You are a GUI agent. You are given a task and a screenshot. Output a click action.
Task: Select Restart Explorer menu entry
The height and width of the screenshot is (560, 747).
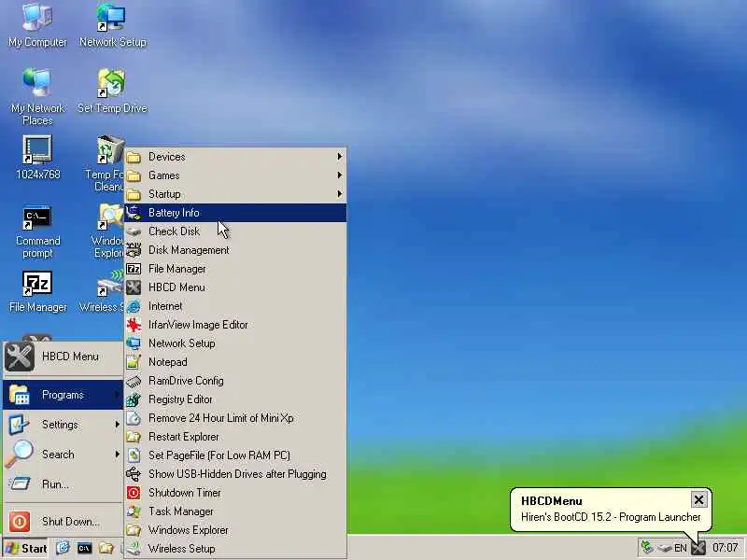pyautogui.click(x=235, y=437)
